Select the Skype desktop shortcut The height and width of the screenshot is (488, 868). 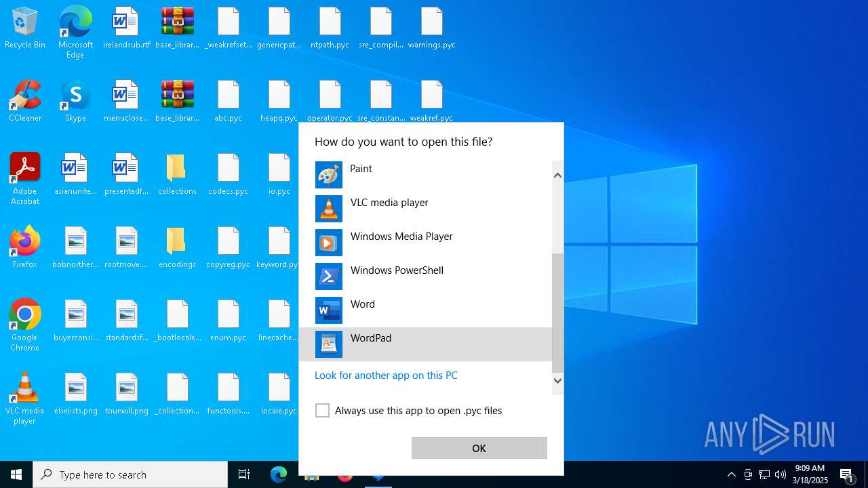pos(75,102)
